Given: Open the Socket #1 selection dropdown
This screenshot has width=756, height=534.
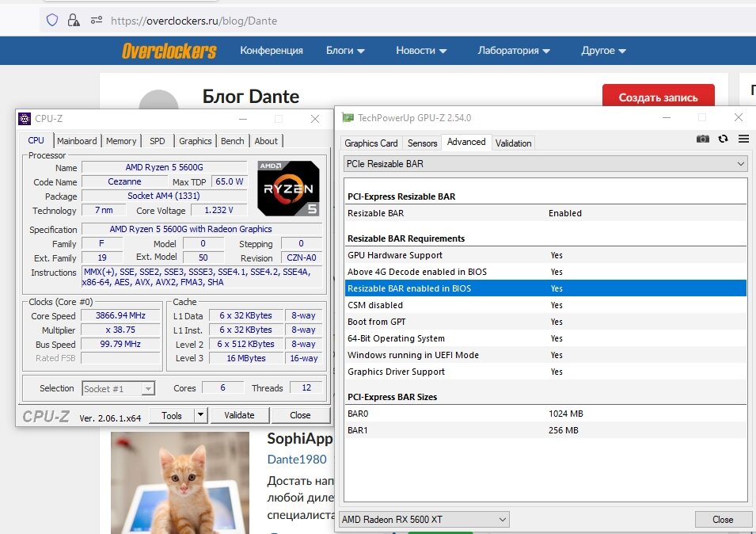Looking at the screenshot, I should tap(118, 388).
